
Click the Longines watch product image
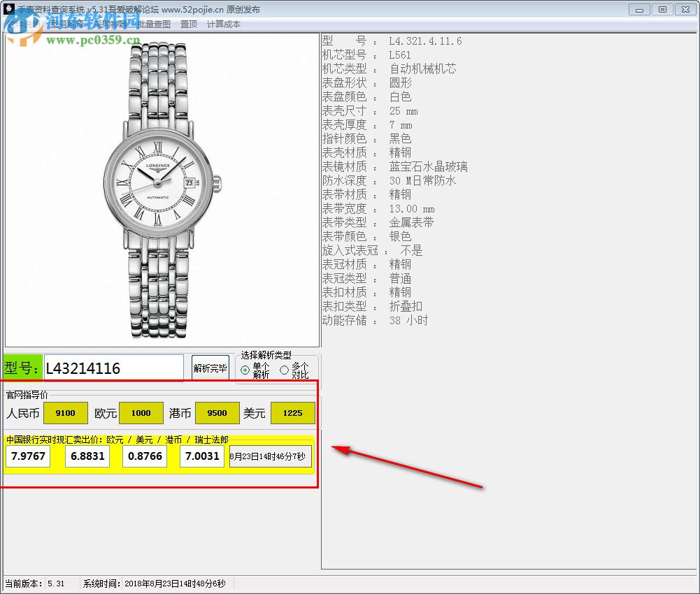162,189
